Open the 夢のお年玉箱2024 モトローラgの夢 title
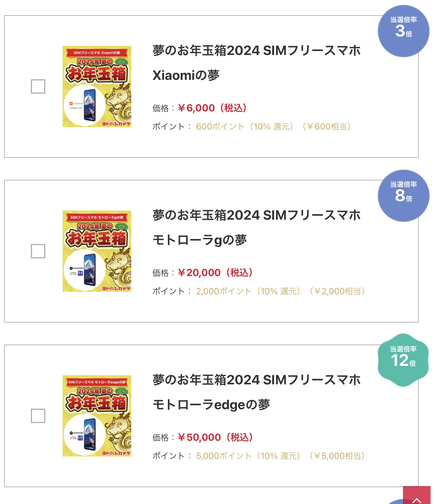435x504 pixels. [256, 227]
